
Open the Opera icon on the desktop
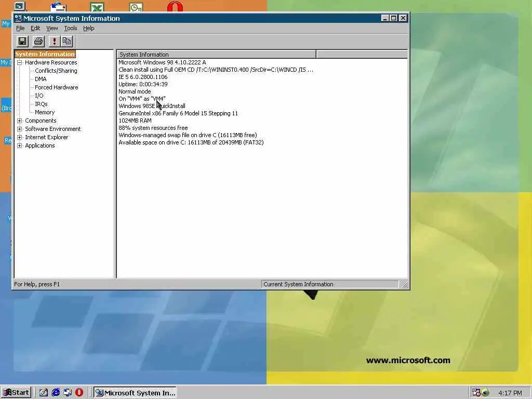(175, 7)
